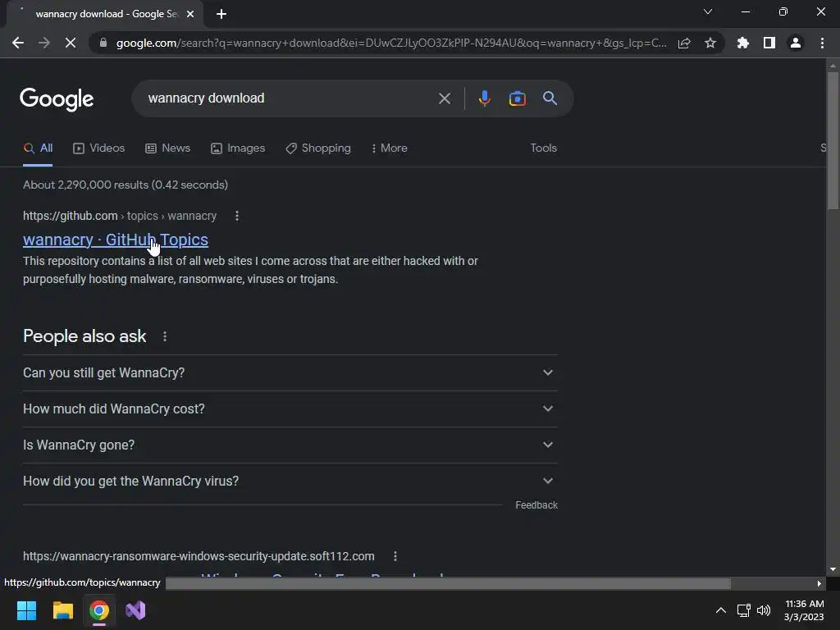840x630 pixels.
Task: Open the More search categories menu
Action: (390, 148)
